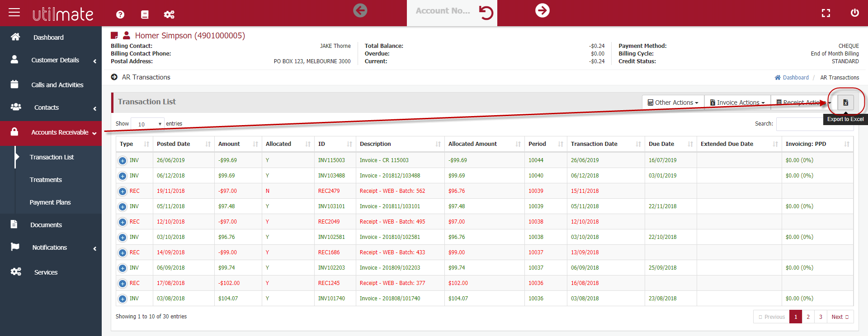Expand row details for INV115003

123,160
